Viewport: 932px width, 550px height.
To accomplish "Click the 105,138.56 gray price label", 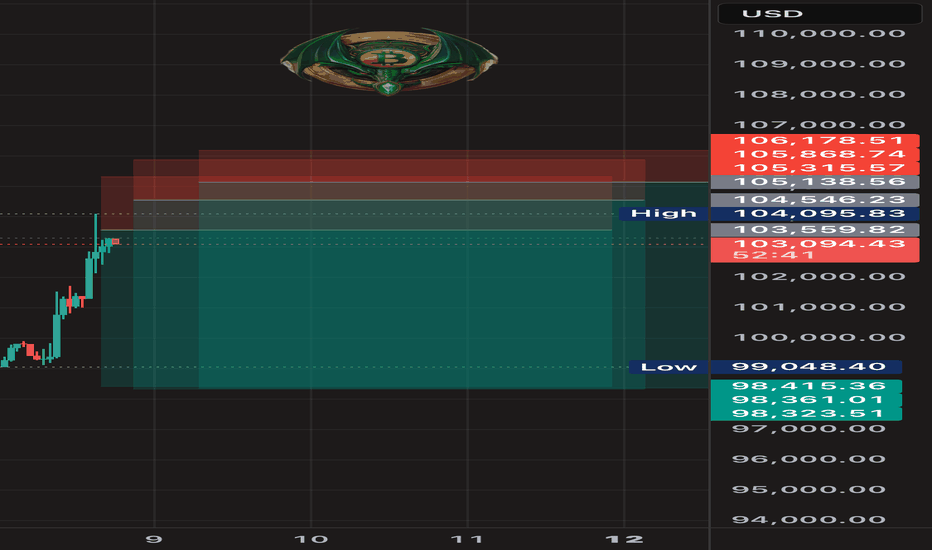I will [815, 182].
